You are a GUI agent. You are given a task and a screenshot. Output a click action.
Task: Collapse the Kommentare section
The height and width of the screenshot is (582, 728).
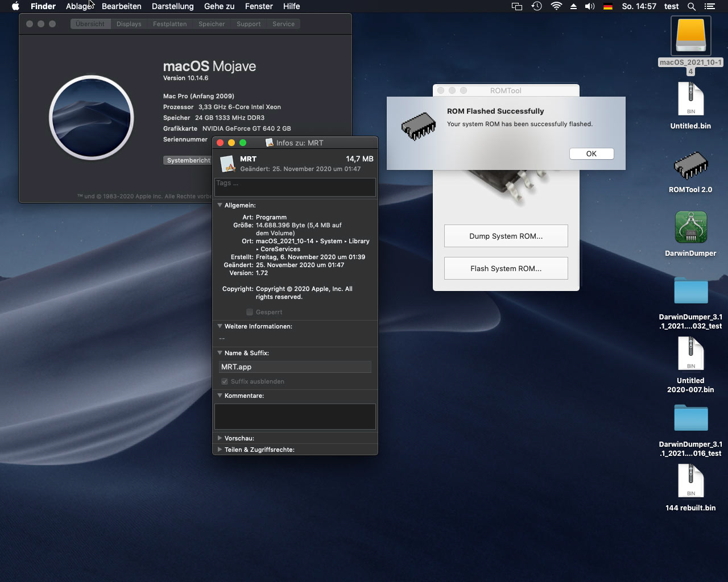tap(220, 396)
